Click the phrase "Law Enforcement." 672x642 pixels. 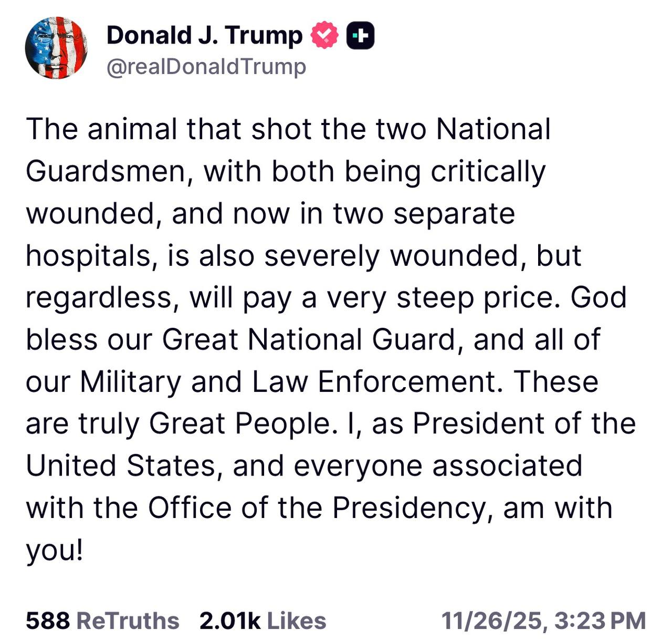point(374,382)
